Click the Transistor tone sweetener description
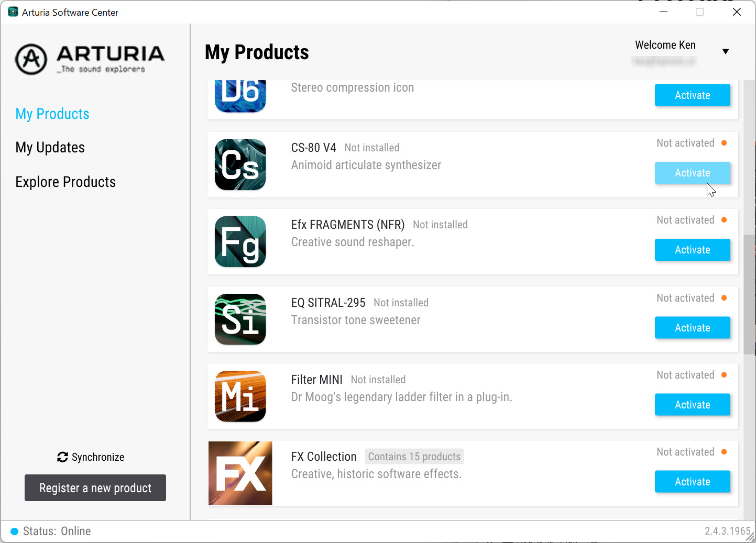The image size is (756, 543). pyautogui.click(x=356, y=320)
